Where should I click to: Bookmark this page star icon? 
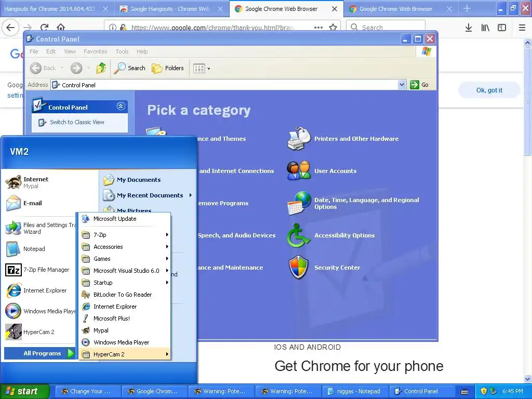[x=333, y=28]
